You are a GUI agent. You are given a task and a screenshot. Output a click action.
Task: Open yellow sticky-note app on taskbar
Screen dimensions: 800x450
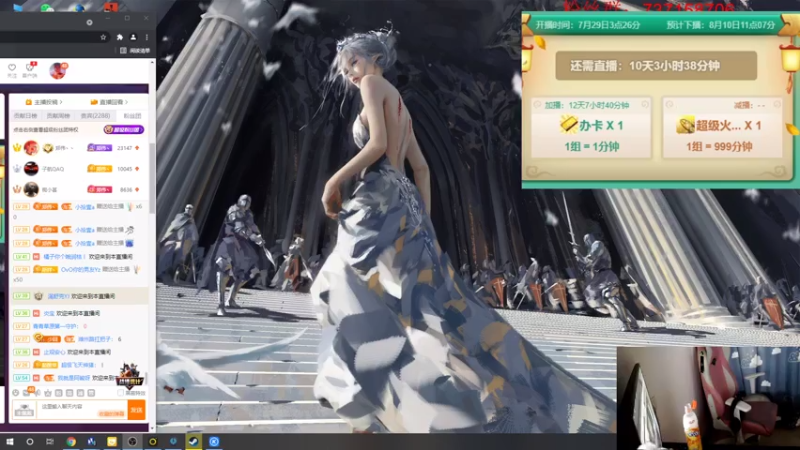coord(112,441)
